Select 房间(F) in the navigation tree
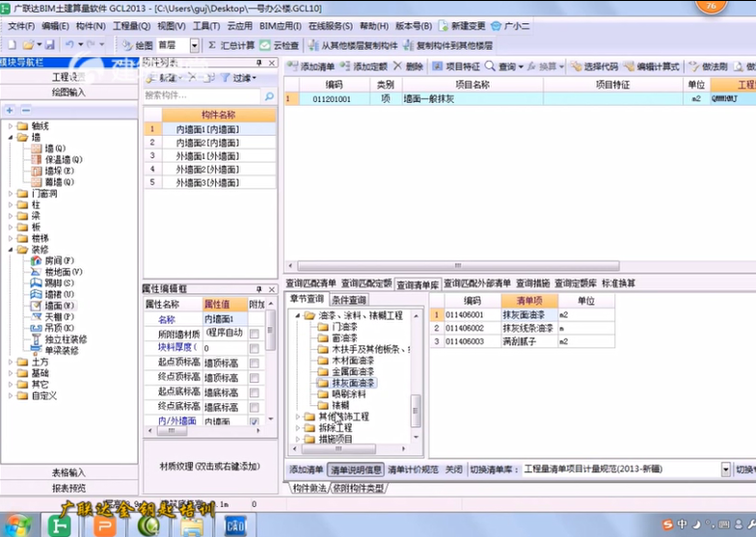Image resolution: width=756 pixels, height=537 pixels. click(52, 260)
